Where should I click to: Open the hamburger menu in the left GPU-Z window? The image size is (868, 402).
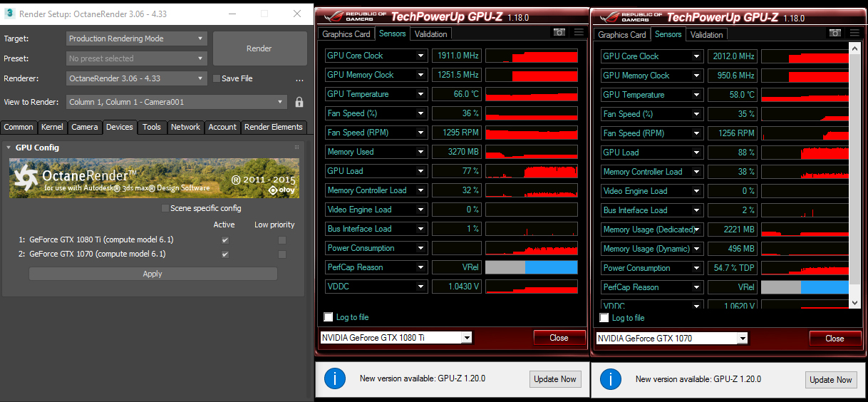coord(579,33)
